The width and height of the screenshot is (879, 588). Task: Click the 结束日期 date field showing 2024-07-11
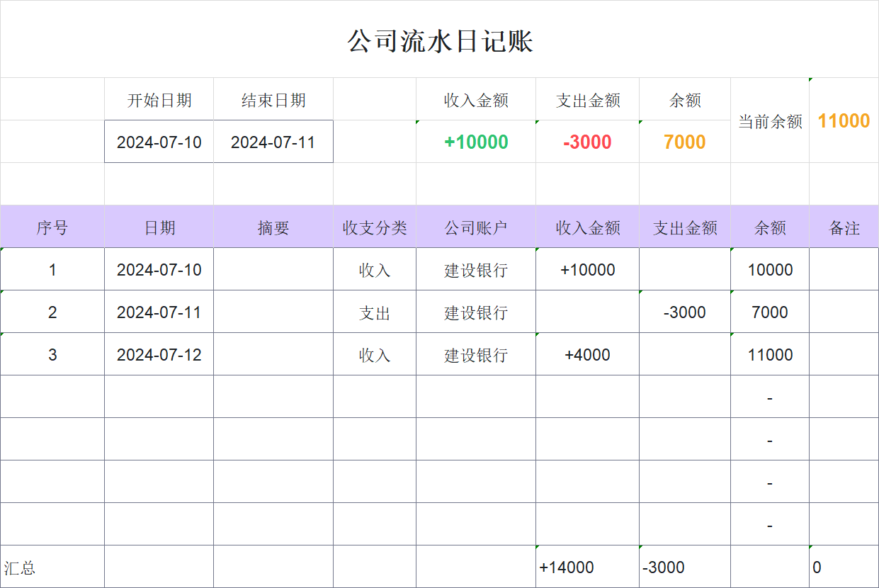point(273,142)
